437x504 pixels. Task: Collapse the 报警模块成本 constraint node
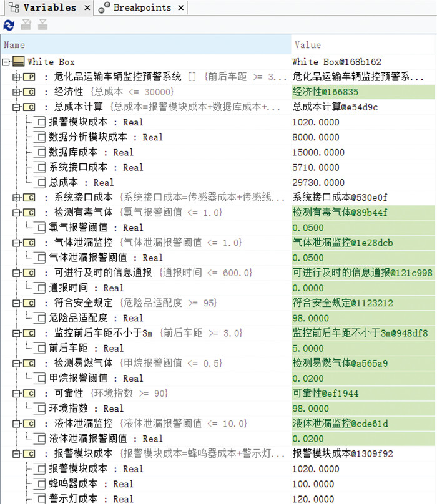[x=16, y=454]
